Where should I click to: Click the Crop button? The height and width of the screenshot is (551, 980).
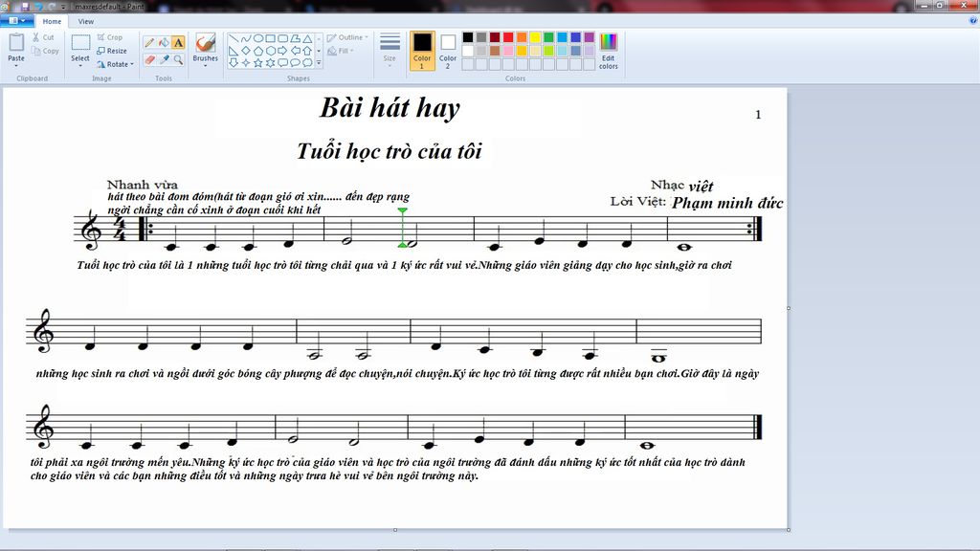click(110, 37)
